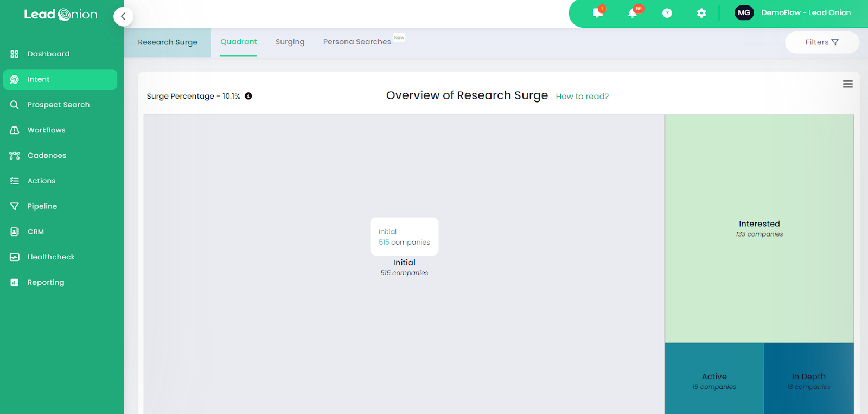
Task: Open the help question mark icon
Action: tap(667, 13)
